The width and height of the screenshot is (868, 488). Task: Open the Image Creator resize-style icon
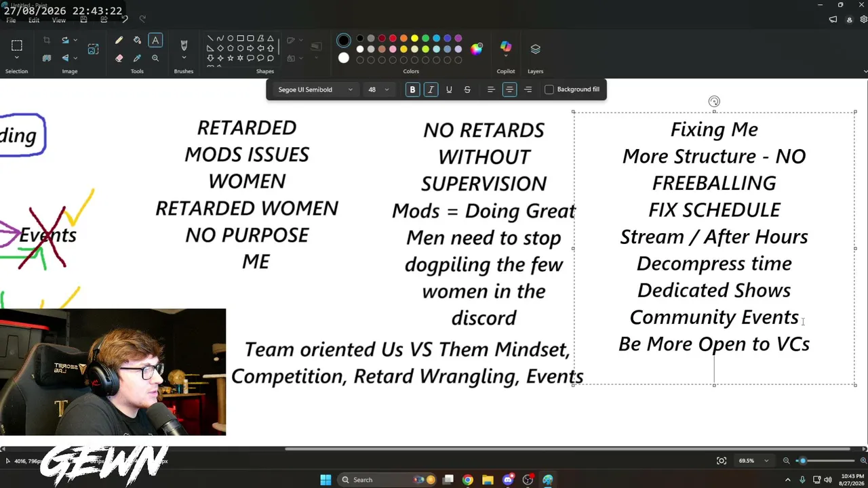coord(93,49)
